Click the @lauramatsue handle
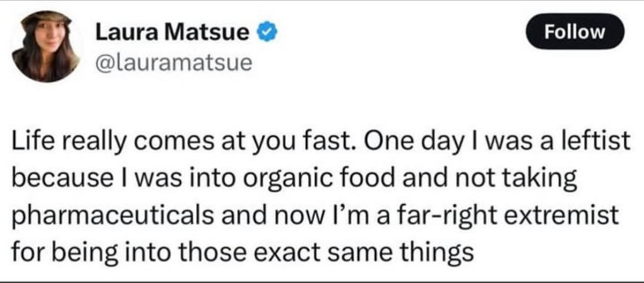Image resolution: width=644 pixels, height=283 pixels. point(173,62)
